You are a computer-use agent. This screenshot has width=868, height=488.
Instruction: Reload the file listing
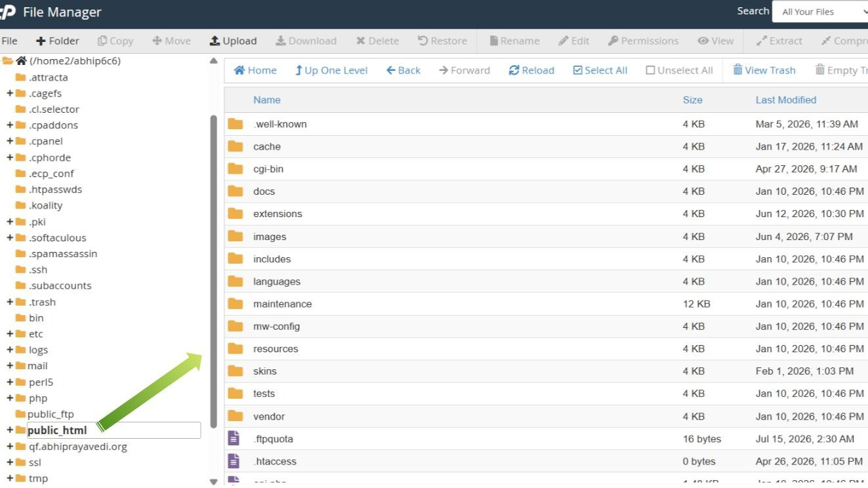pyautogui.click(x=531, y=70)
